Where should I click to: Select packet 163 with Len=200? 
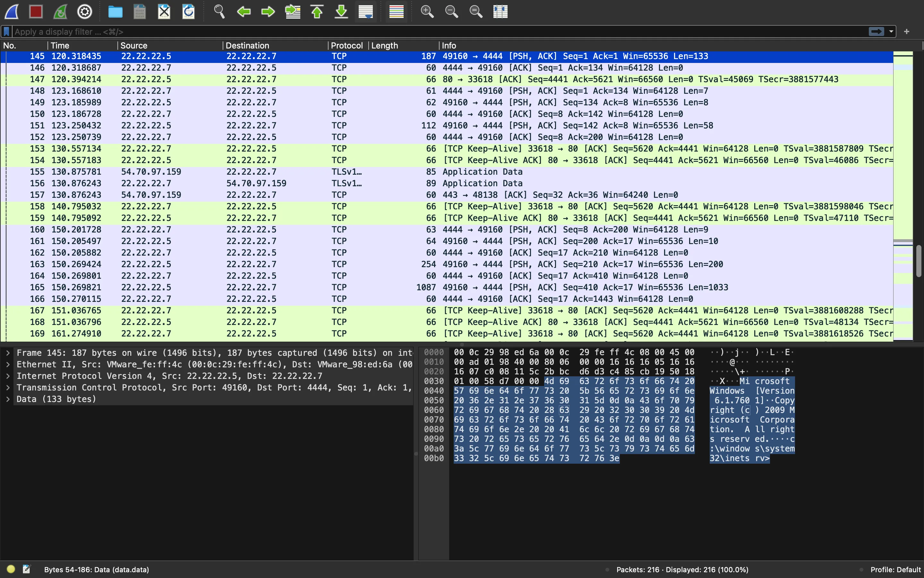click(x=447, y=264)
